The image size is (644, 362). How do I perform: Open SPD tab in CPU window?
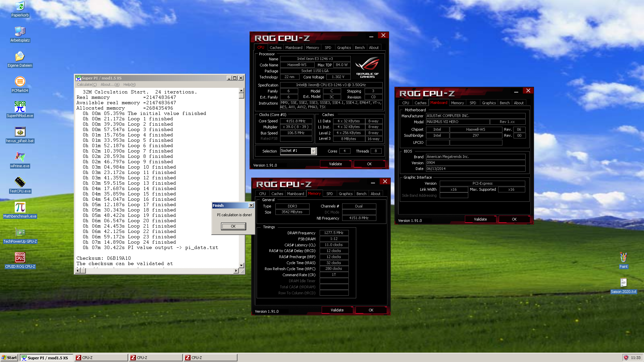pos(328,48)
